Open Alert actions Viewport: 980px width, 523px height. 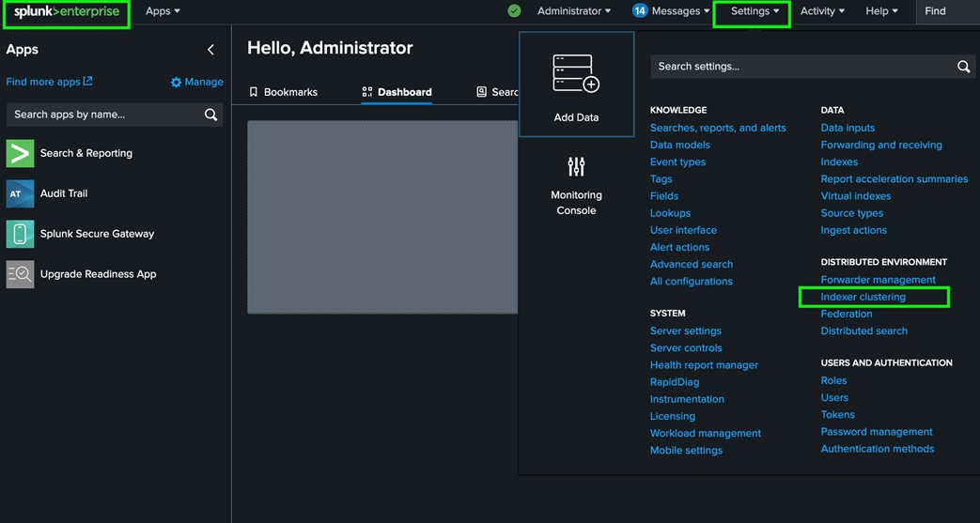(679, 248)
